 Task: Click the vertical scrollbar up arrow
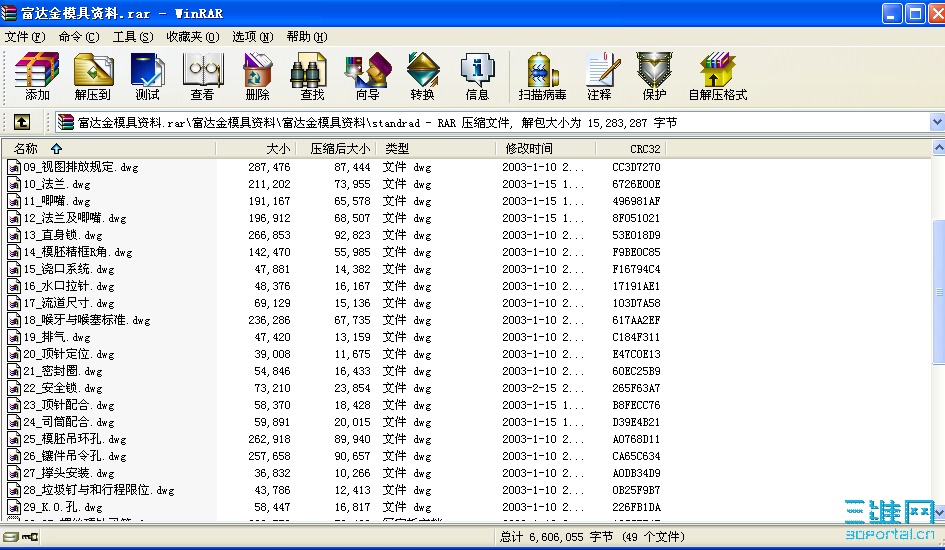pos(938,148)
